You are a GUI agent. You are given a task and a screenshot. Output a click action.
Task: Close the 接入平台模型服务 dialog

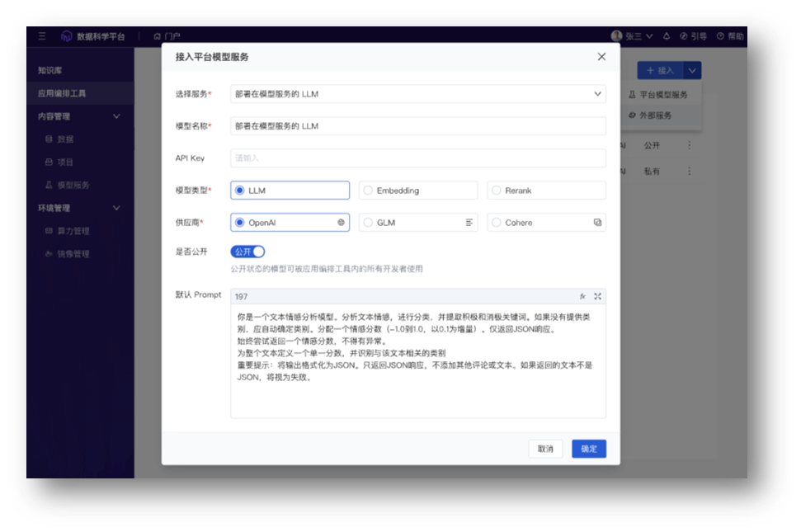(601, 57)
